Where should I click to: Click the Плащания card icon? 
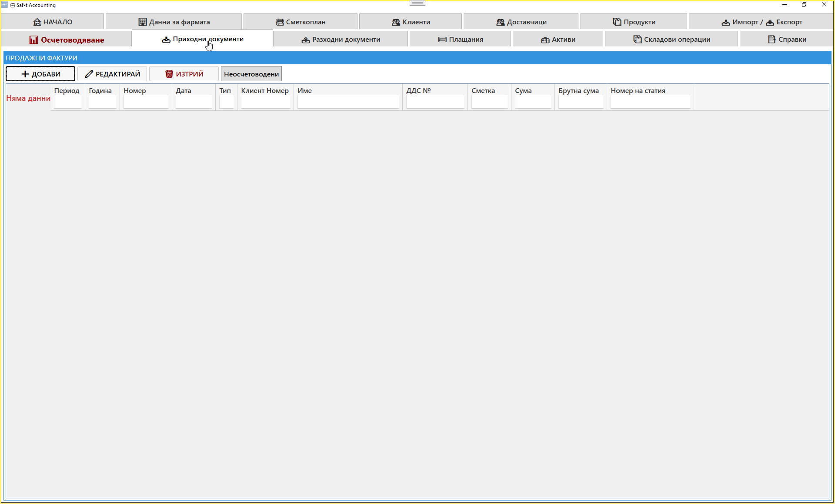pyautogui.click(x=442, y=40)
